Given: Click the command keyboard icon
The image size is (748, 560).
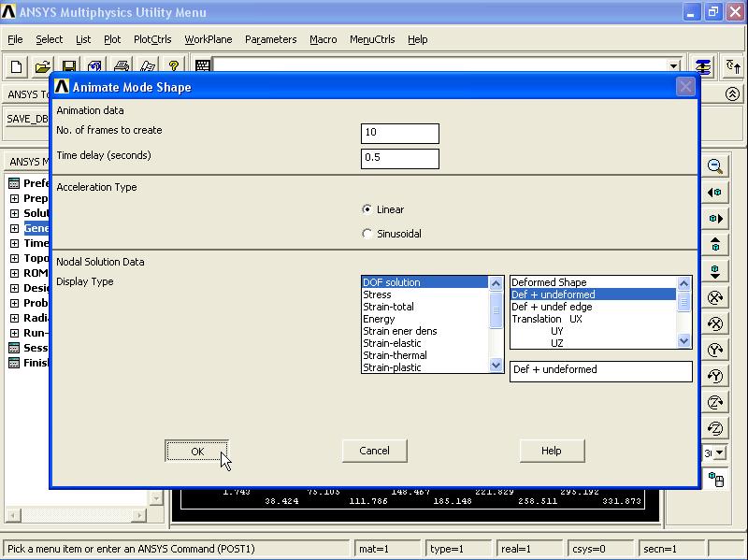Looking at the screenshot, I should coord(203,66).
